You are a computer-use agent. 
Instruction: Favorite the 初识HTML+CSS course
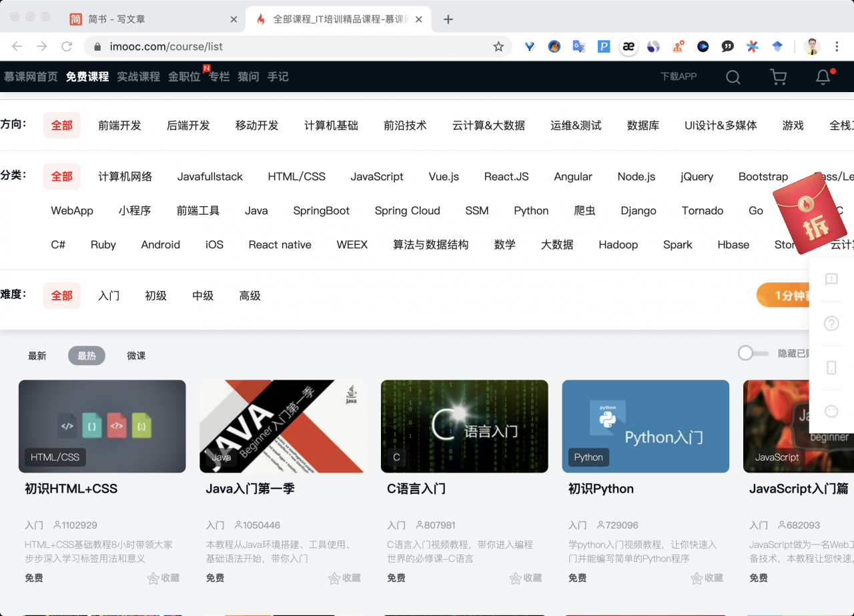(x=163, y=578)
